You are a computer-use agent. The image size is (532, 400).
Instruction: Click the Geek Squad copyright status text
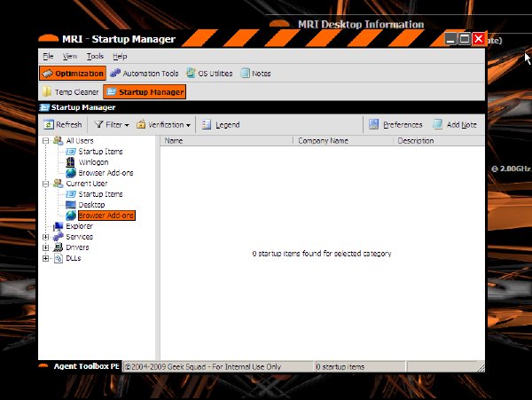pyautogui.click(x=203, y=367)
